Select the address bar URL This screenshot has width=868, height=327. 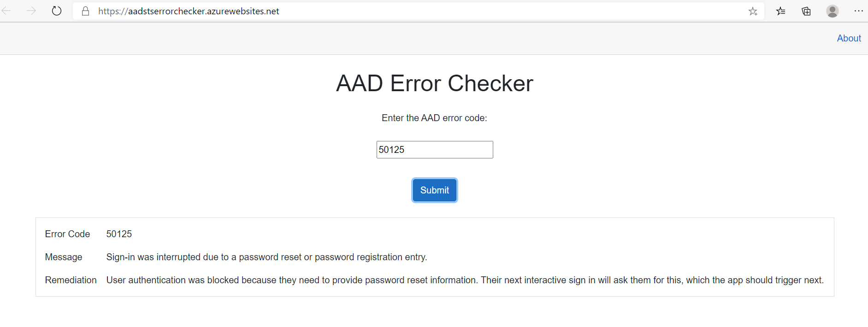[189, 11]
